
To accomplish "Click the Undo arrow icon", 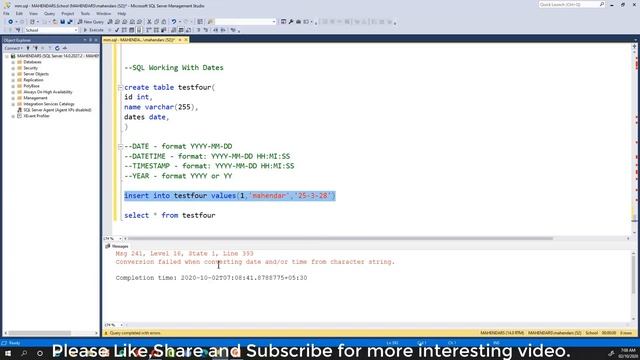I will coord(174,22).
